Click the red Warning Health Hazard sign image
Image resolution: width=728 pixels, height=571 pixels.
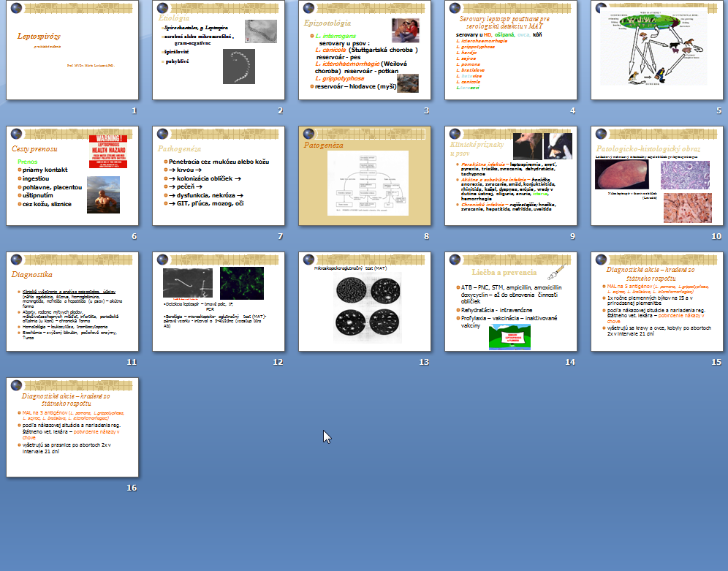(x=109, y=152)
